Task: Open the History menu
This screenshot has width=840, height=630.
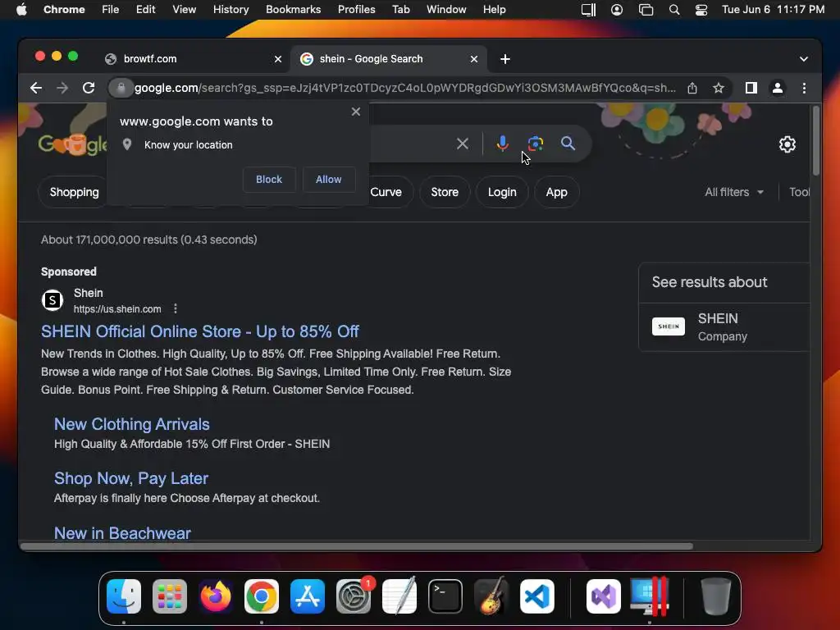Action: point(231,10)
